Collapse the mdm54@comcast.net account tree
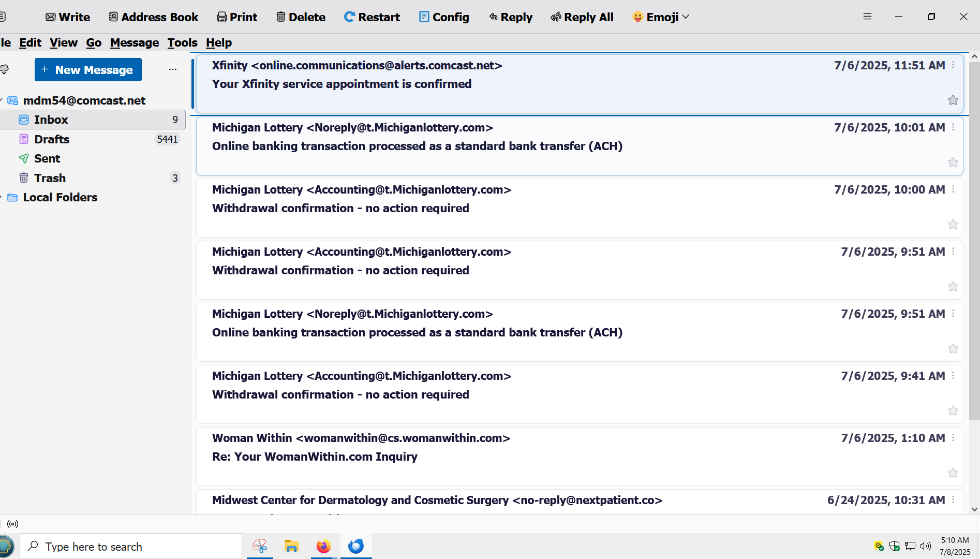The image size is (980, 559). pos(2,100)
